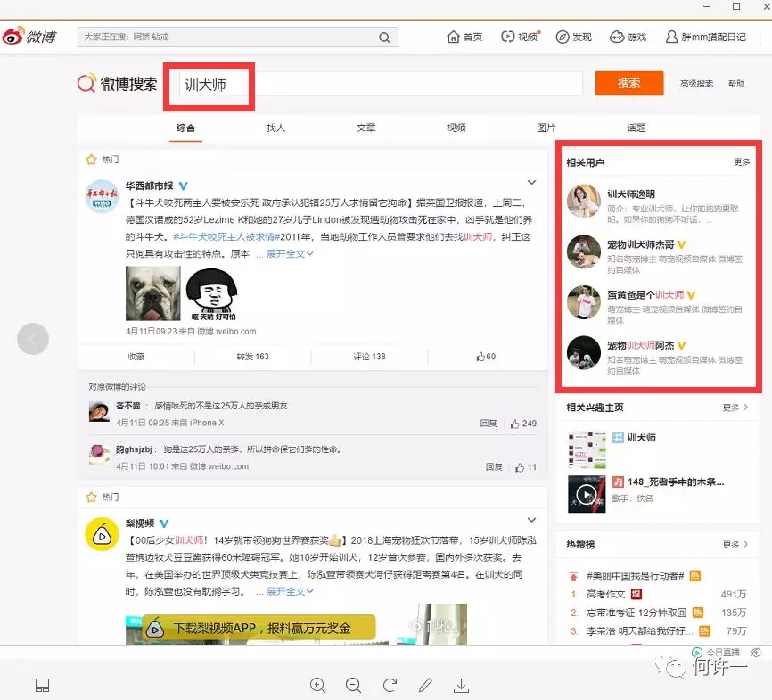The height and width of the screenshot is (700, 772).
Task: Open bulldog photo thumbnail in first post
Action: 153,293
